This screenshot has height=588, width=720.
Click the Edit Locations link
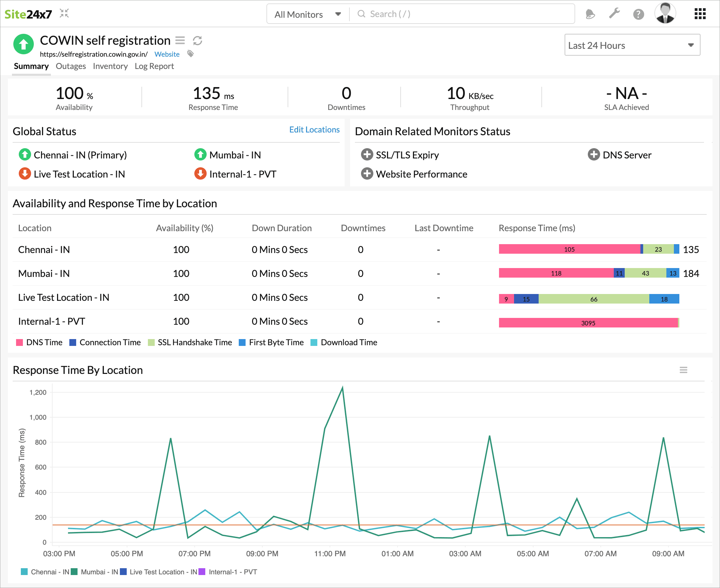click(x=314, y=130)
